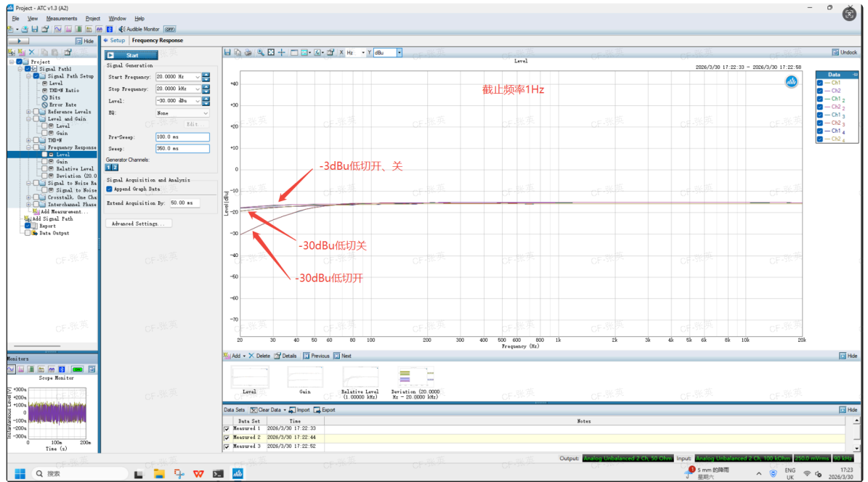
Task: Open the FFT spectrum monitor in main toolbar
Action: (x=68, y=29)
